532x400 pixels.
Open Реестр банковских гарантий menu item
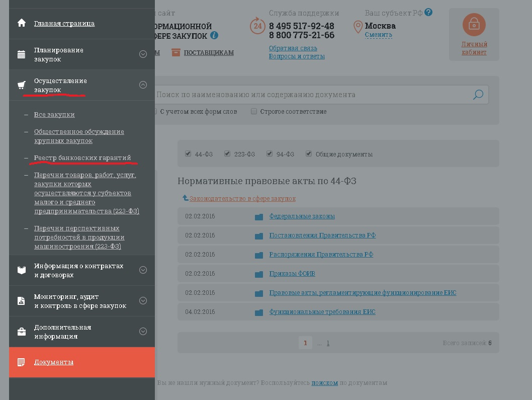[82, 158]
